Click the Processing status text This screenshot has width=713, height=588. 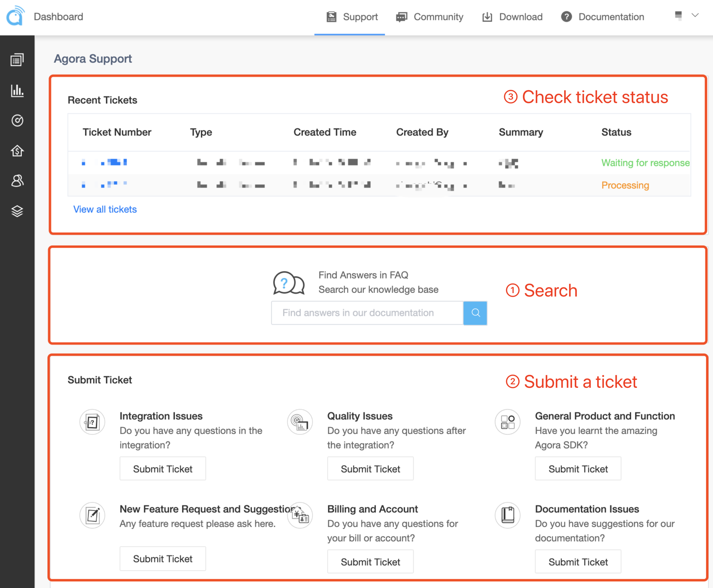click(625, 185)
